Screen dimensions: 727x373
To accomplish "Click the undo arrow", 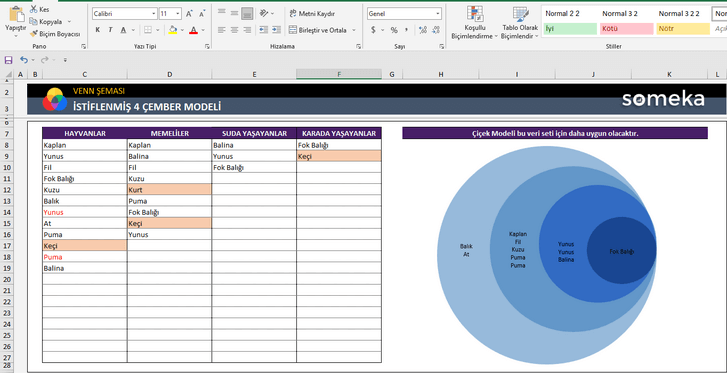I will point(23,60).
